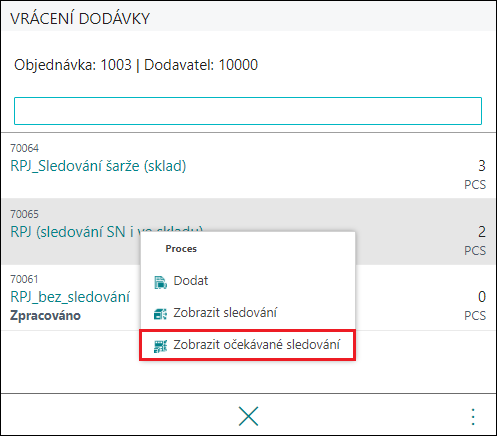The image size is (497, 436).
Task: Select the row with item number 70065
Action: 248,232
